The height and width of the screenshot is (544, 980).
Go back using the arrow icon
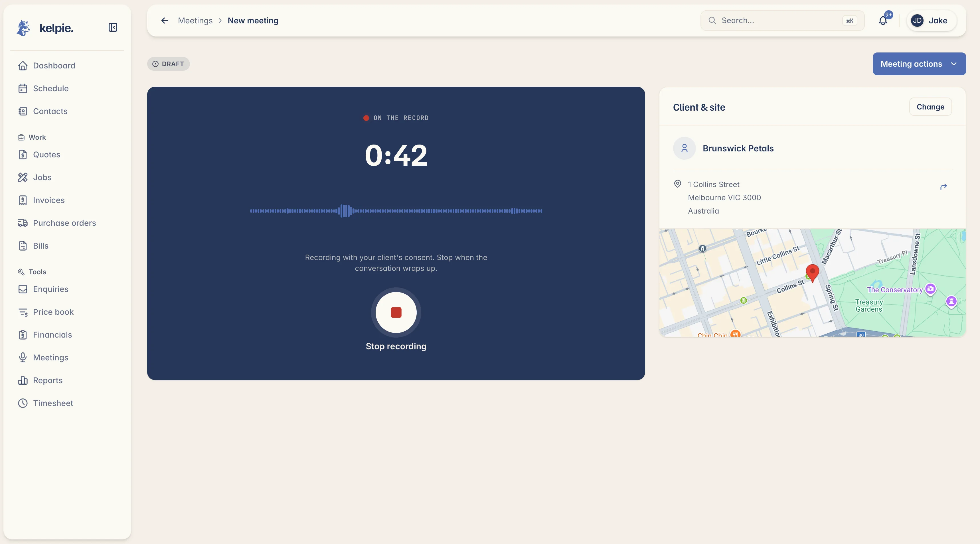tap(165, 21)
